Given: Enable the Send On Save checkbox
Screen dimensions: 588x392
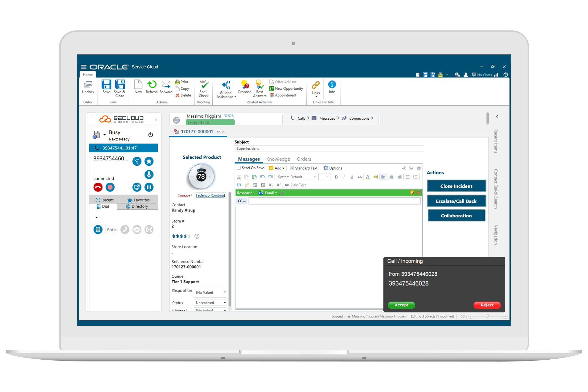Looking at the screenshot, I should click(238, 168).
